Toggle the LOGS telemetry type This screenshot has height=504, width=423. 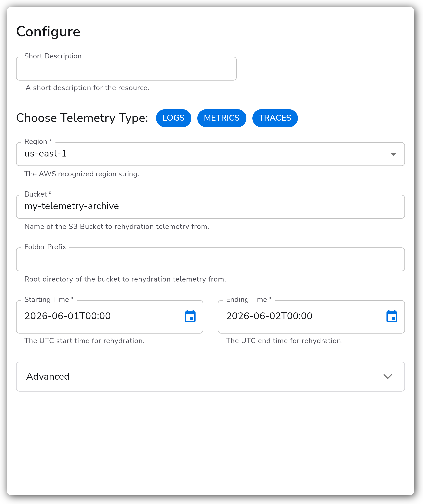coord(173,118)
